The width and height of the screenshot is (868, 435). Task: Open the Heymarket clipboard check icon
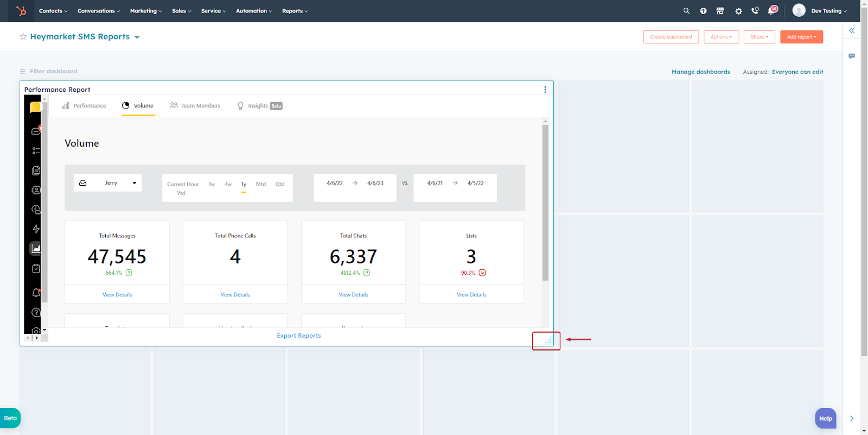click(x=36, y=268)
